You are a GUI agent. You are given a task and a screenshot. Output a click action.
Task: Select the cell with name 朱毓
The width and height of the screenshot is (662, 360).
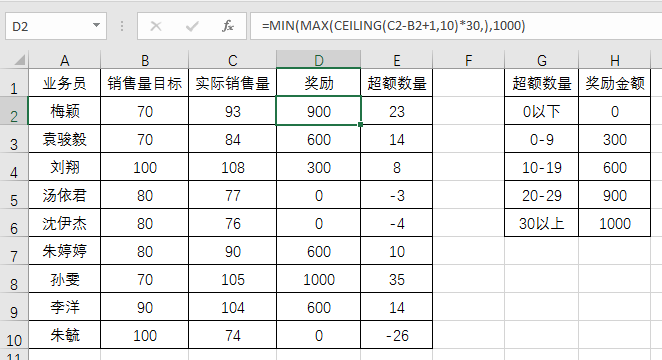tap(65, 335)
